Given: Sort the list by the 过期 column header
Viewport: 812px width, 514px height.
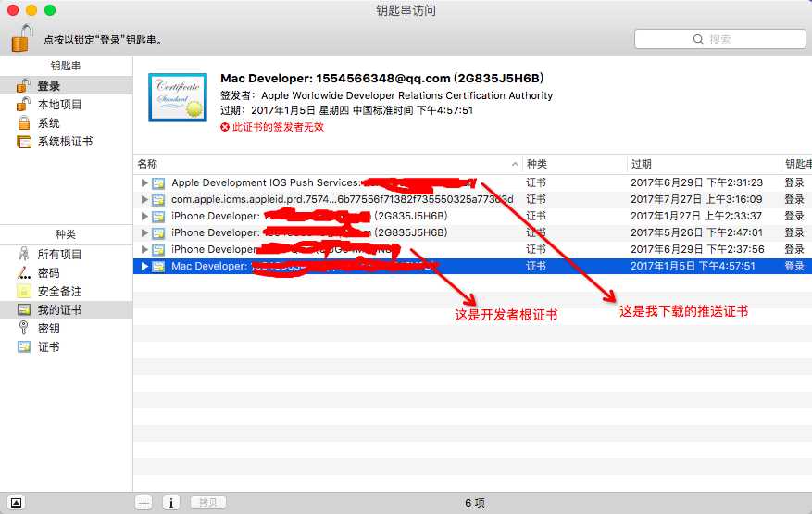Looking at the screenshot, I should point(704,164).
